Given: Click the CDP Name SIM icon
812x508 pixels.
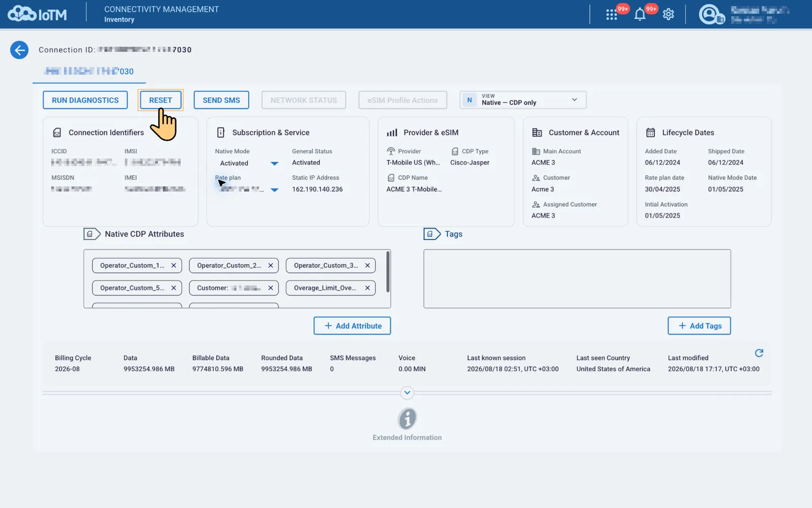Looking at the screenshot, I should pyautogui.click(x=391, y=178).
